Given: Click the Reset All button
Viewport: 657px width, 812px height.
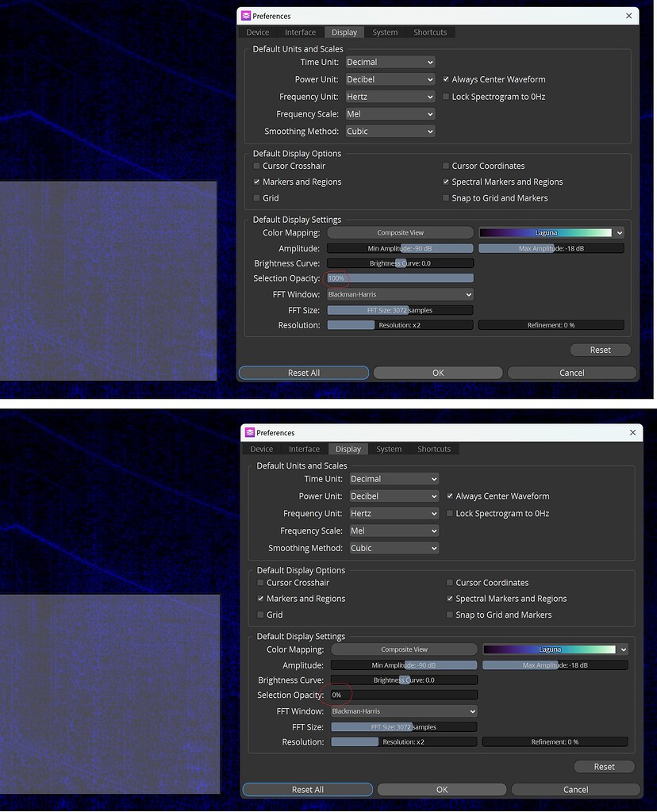Looking at the screenshot, I should point(303,372).
